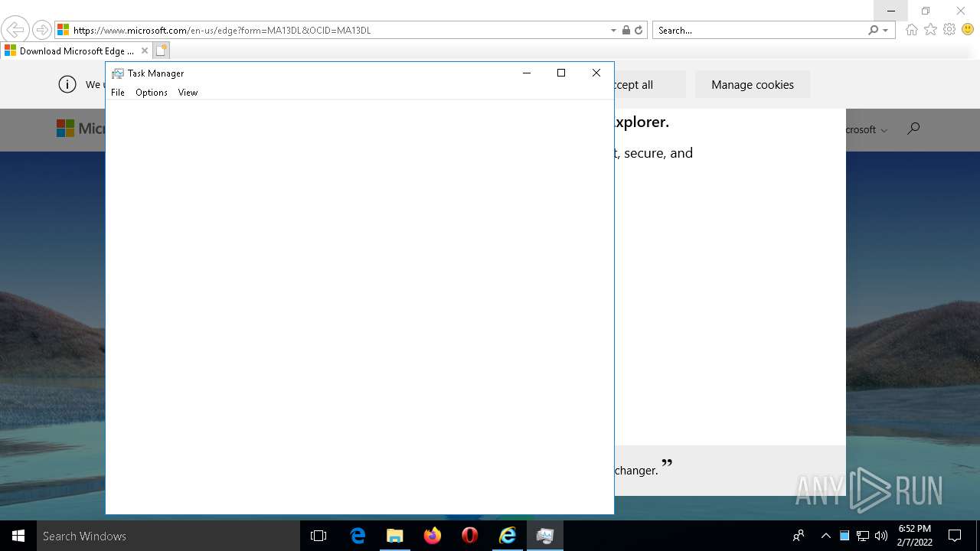The height and width of the screenshot is (551, 980).
Task: Restore down the Internet Explorer window
Action: [926, 11]
